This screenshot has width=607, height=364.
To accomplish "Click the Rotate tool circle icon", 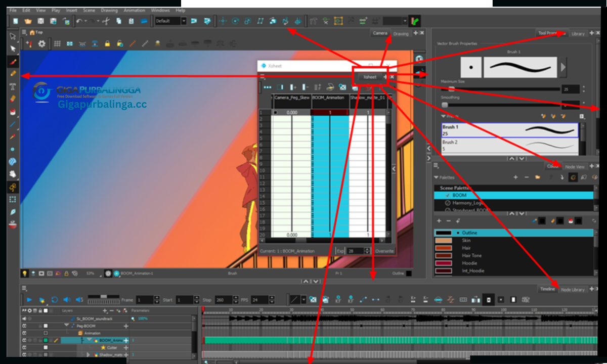I will point(235,21).
